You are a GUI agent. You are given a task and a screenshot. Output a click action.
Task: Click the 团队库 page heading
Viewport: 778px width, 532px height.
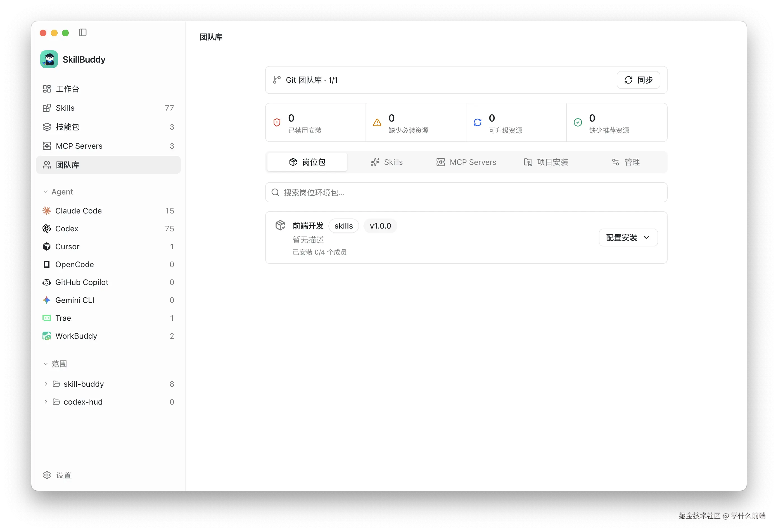(211, 37)
